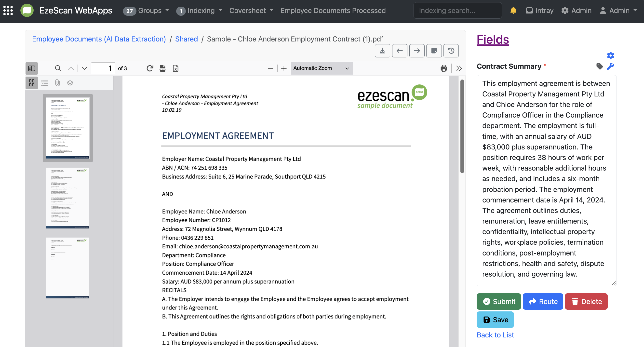Go to previous PDF page
The image size is (644, 347).
click(71, 68)
